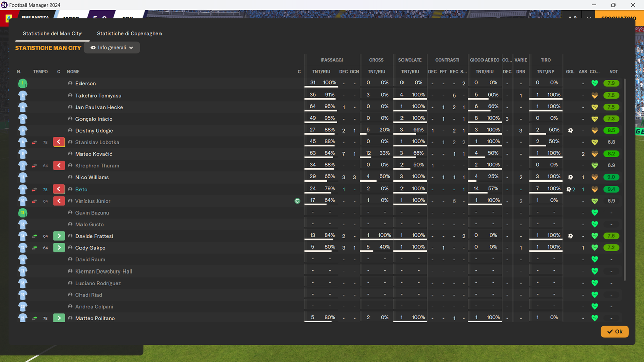Open the Info generali view dropdown

point(112,48)
